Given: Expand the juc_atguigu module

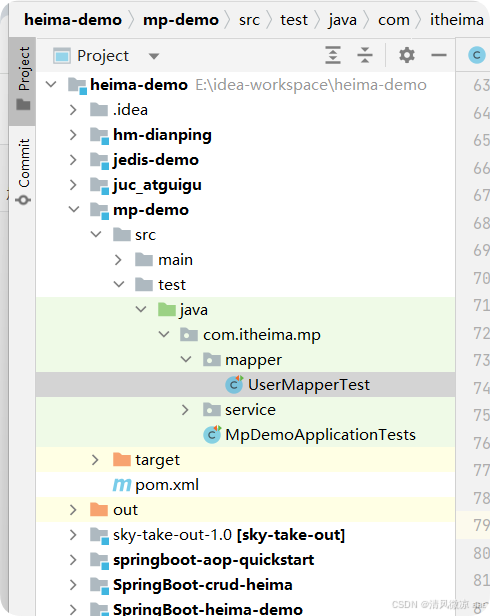Looking at the screenshot, I should pos(73,185).
